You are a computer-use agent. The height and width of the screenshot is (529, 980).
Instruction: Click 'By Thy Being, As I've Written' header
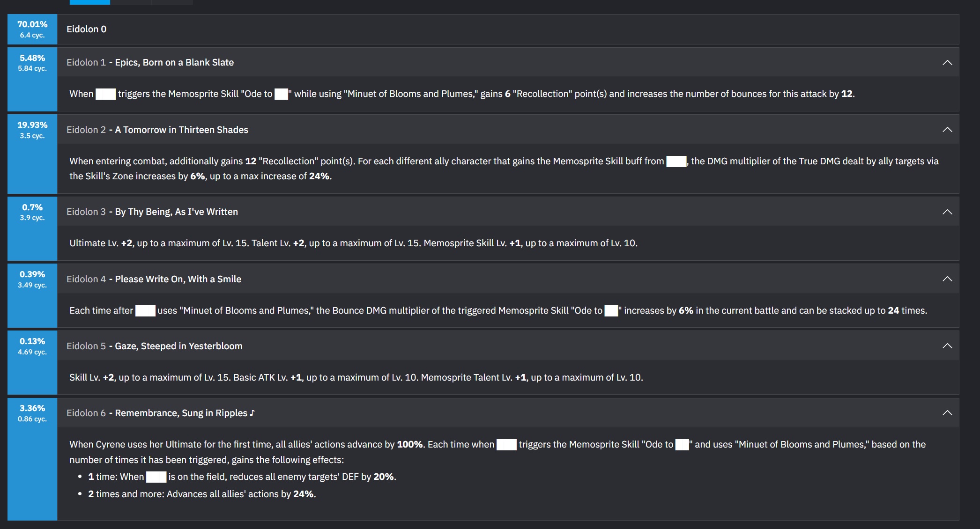point(177,212)
